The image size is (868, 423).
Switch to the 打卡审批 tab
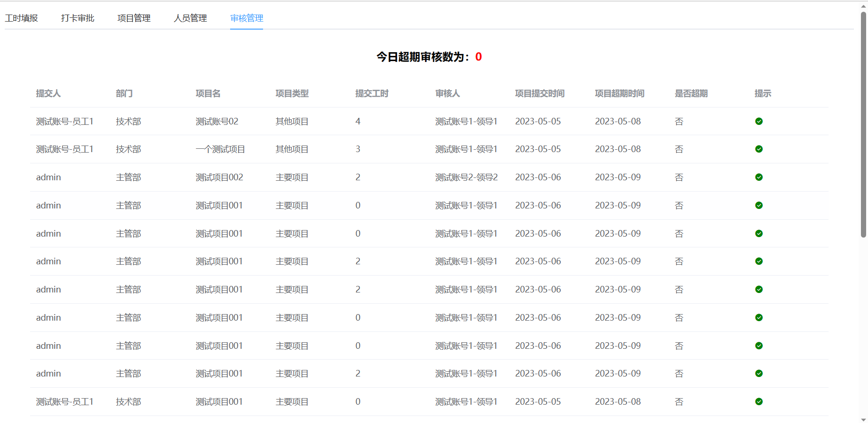click(x=77, y=18)
